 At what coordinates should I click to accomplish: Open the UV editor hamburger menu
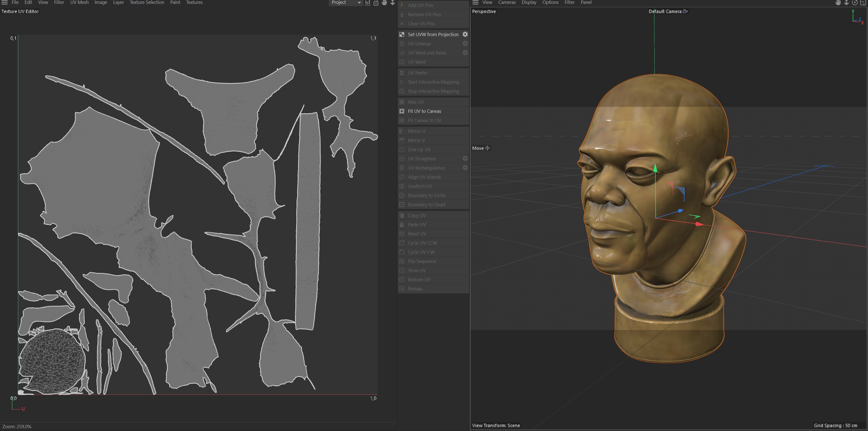pos(5,3)
